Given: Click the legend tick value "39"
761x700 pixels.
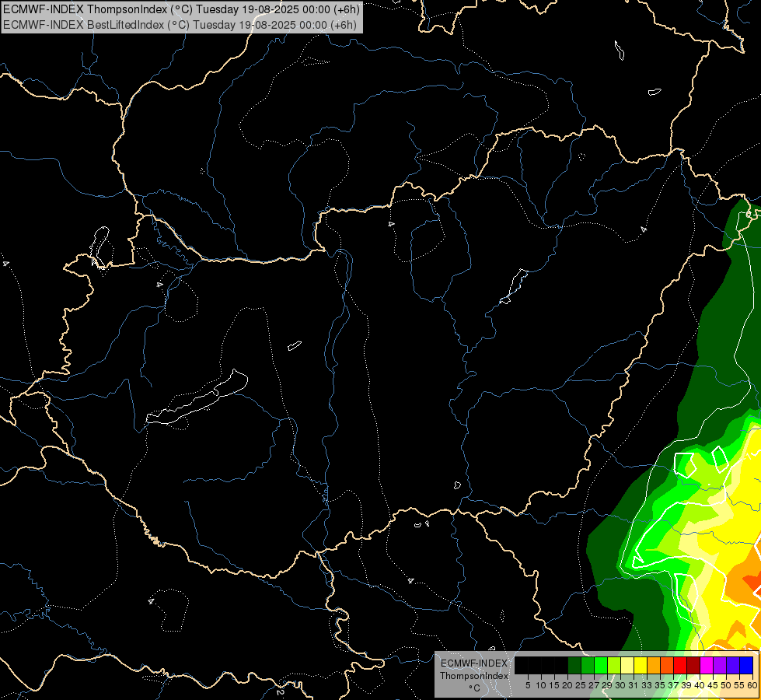Looking at the screenshot, I should (x=686, y=685).
